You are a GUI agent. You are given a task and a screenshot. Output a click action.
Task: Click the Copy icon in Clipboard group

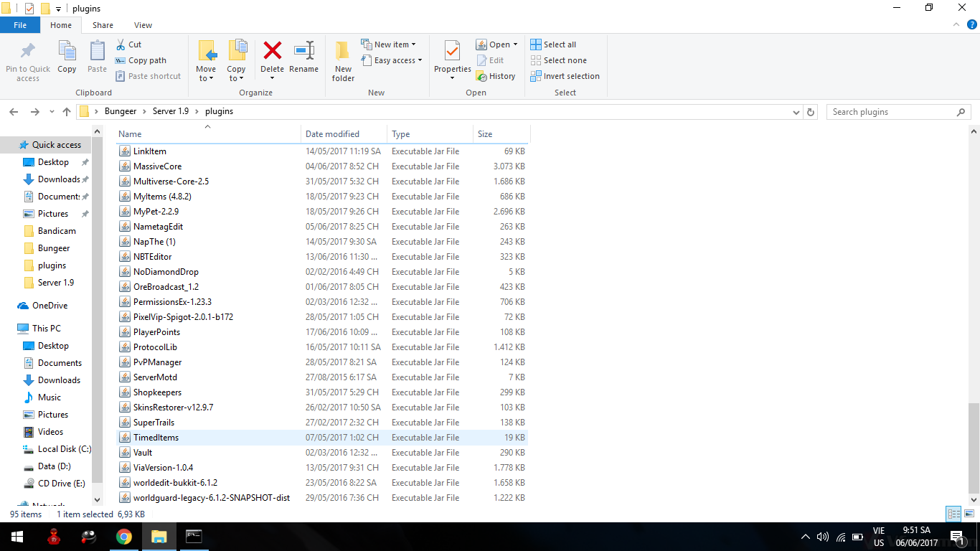[67, 52]
